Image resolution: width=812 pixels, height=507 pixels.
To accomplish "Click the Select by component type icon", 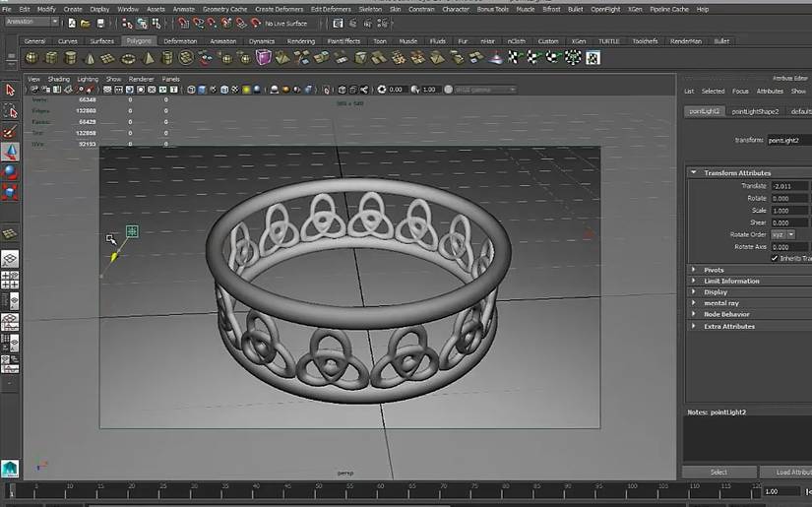I will (x=156, y=24).
